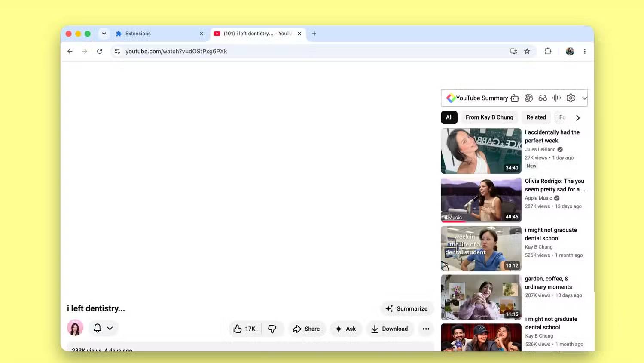Show more filter chips arrow

coord(578,117)
